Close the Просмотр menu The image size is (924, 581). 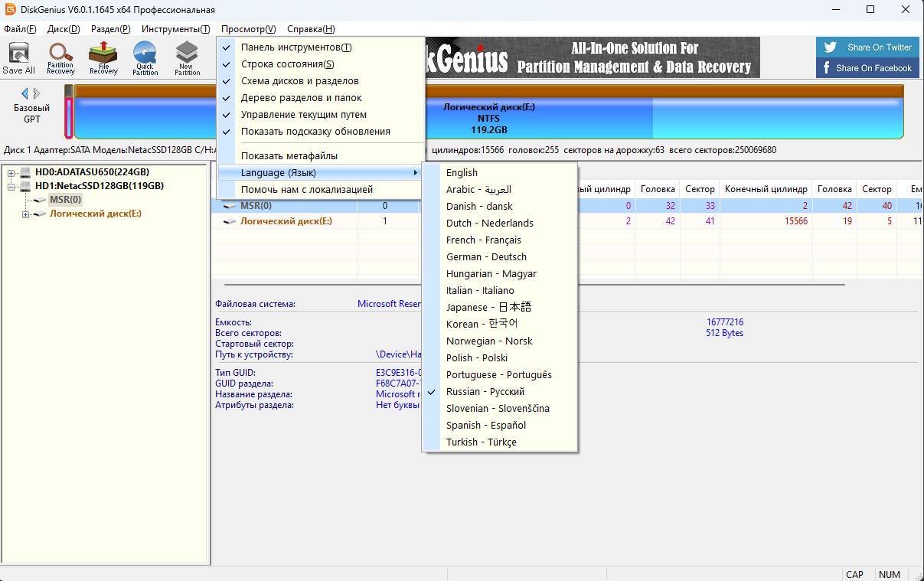pos(248,29)
